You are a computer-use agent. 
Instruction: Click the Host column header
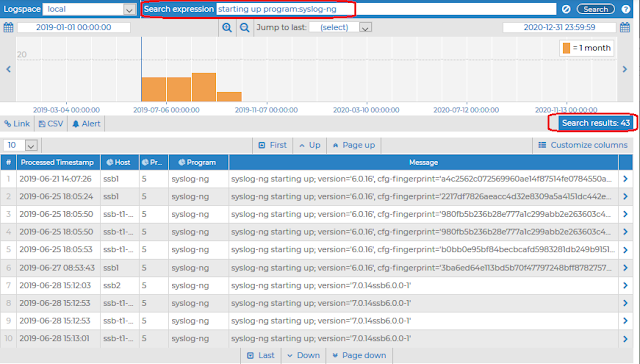pyautogui.click(x=120, y=162)
